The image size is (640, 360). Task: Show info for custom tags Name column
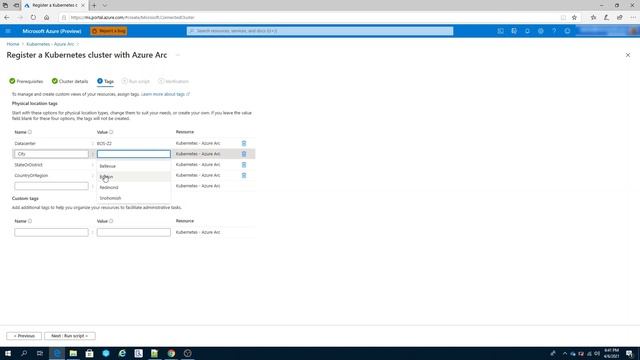click(30, 221)
